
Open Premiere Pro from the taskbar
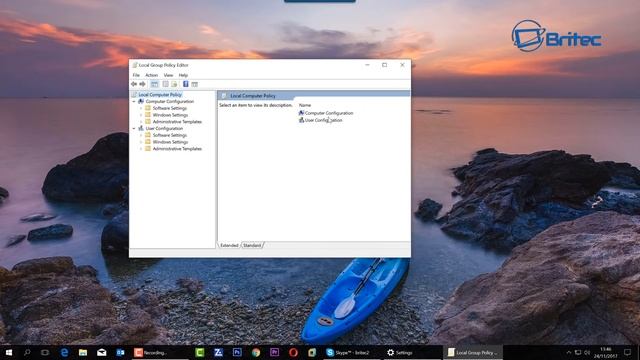point(274,352)
